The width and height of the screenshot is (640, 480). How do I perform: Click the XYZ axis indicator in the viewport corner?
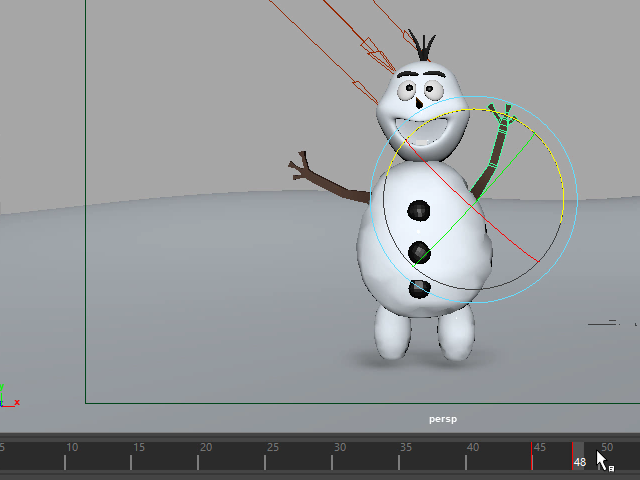click(7, 396)
